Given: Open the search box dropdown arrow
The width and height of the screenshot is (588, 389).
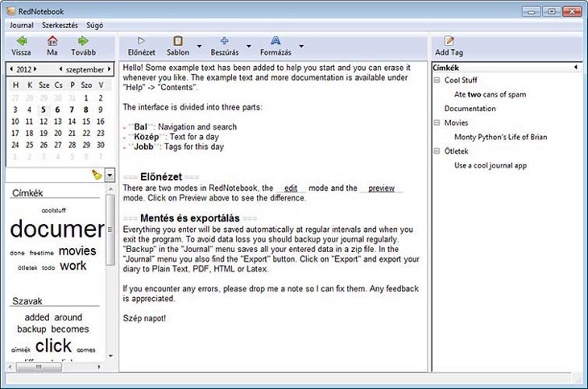Looking at the screenshot, I should pos(110,175).
